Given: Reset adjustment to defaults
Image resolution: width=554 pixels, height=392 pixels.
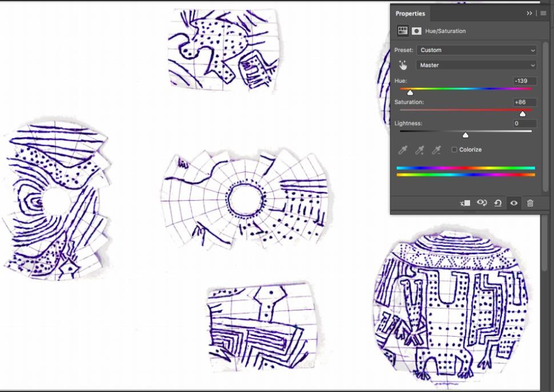Looking at the screenshot, I should pyautogui.click(x=498, y=203).
